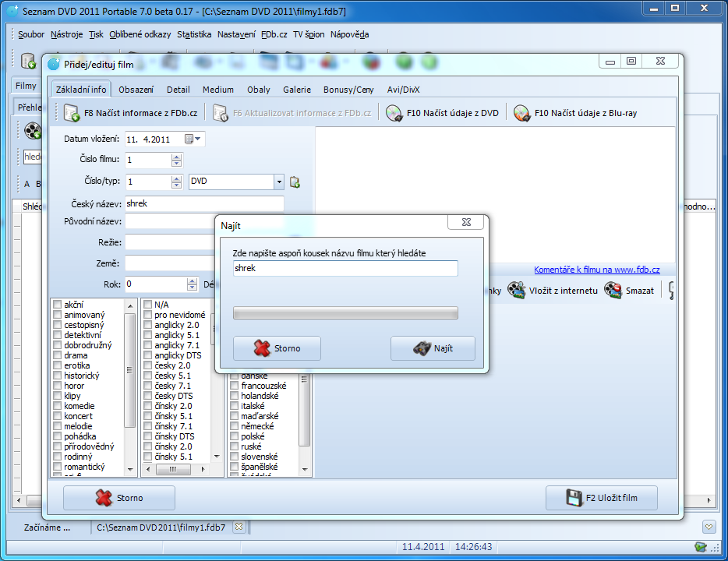Click the add-type icon beside DVD dropdown
The width and height of the screenshot is (728, 561).
[295, 182]
